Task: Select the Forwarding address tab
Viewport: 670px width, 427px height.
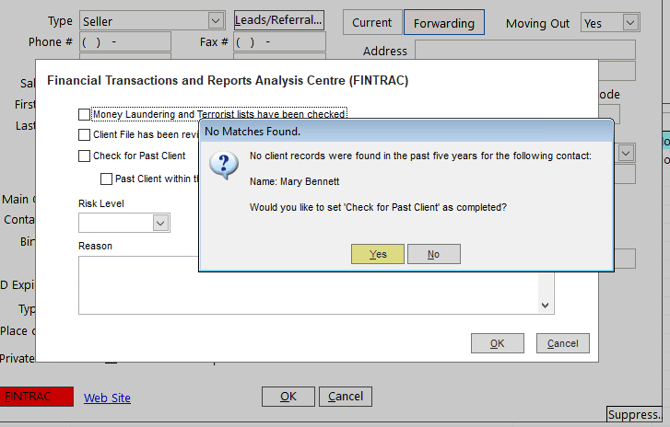Action: pyautogui.click(x=444, y=23)
